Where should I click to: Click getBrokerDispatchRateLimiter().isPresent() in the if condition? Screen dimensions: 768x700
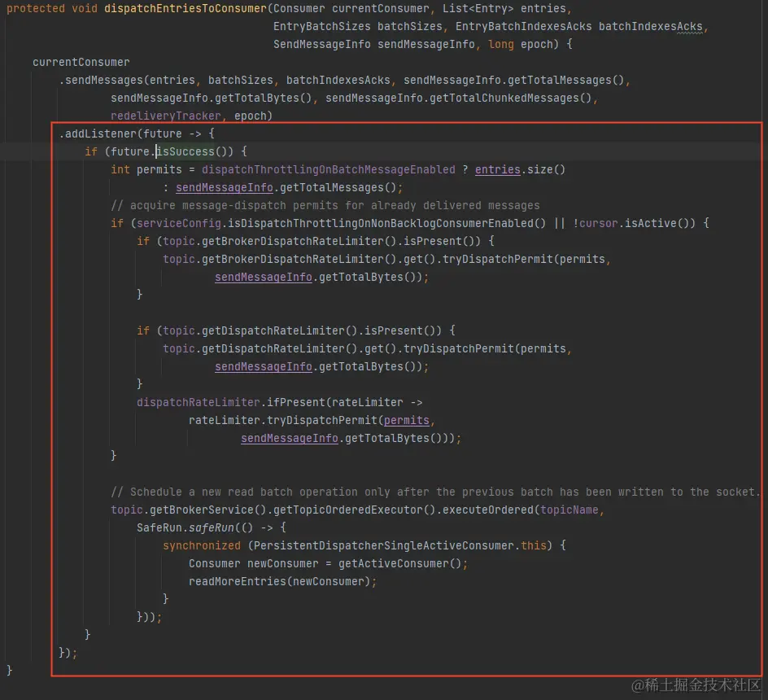(x=338, y=241)
